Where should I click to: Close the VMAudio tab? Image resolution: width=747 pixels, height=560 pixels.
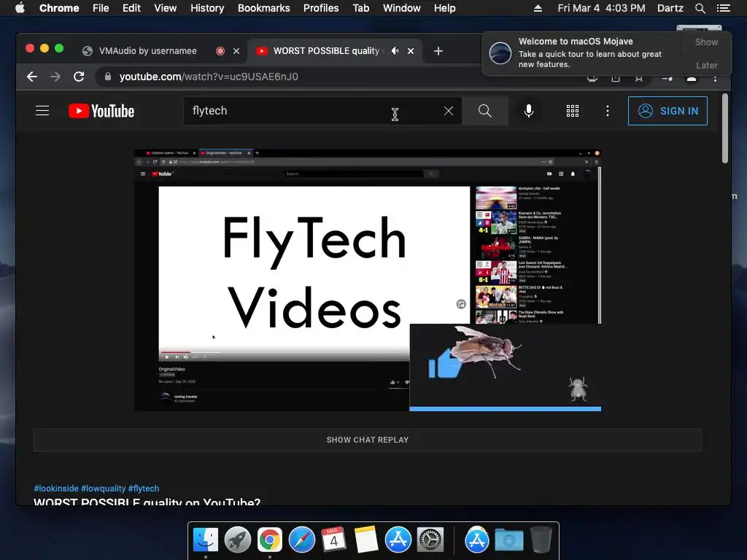(x=236, y=51)
